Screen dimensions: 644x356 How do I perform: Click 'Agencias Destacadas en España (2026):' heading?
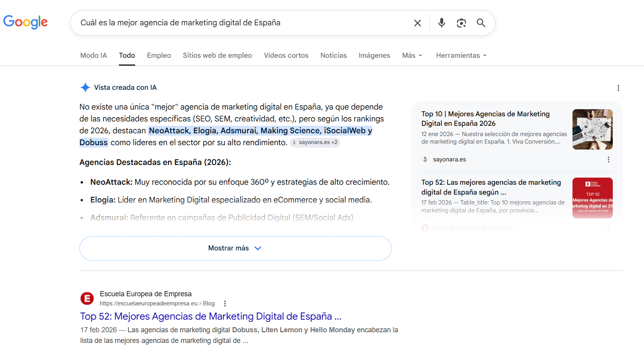(155, 162)
